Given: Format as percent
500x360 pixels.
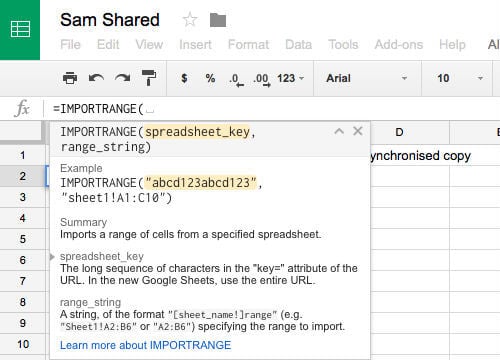Looking at the screenshot, I should (210, 78).
